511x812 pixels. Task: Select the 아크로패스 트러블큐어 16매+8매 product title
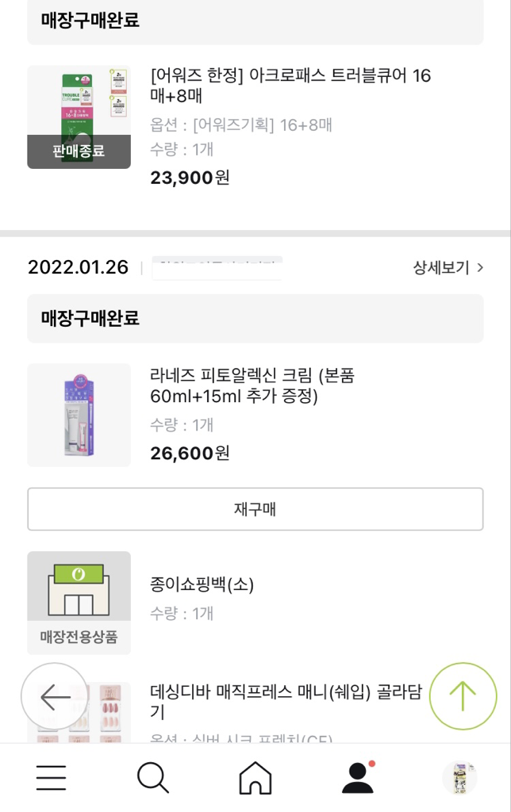tap(290, 86)
